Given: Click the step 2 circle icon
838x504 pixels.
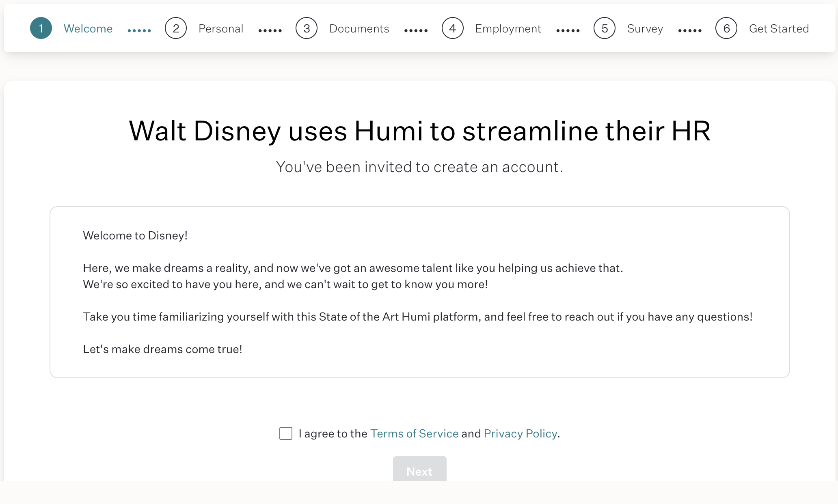Looking at the screenshot, I should pos(176,28).
